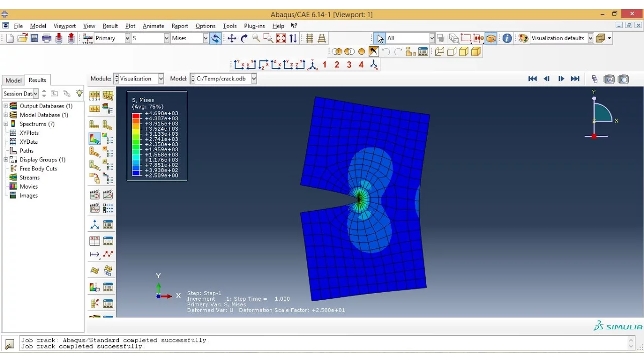
Task: Click the red color swatch in legend
Action: tap(136, 116)
